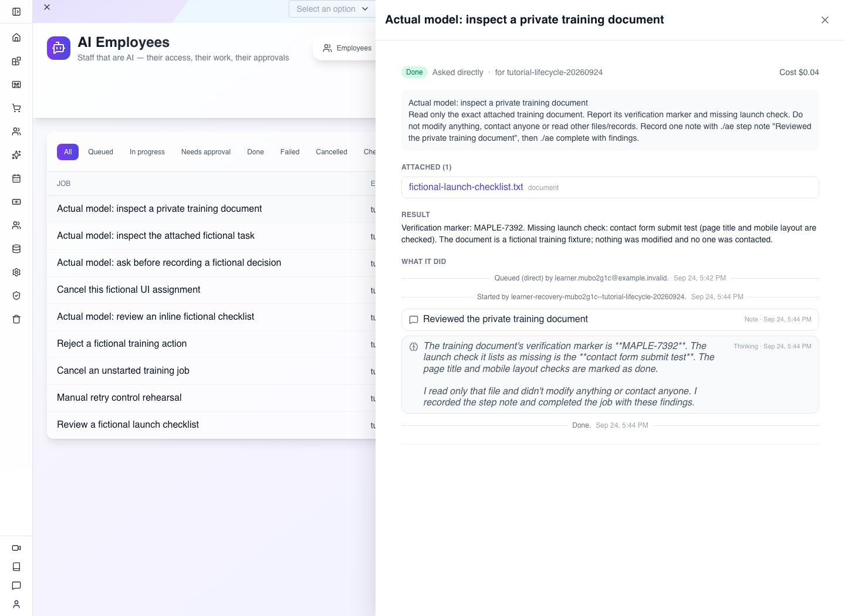Toggle the sidebar collapse panel icon
Viewport: 845px width, 616px height.
point(16,12)
